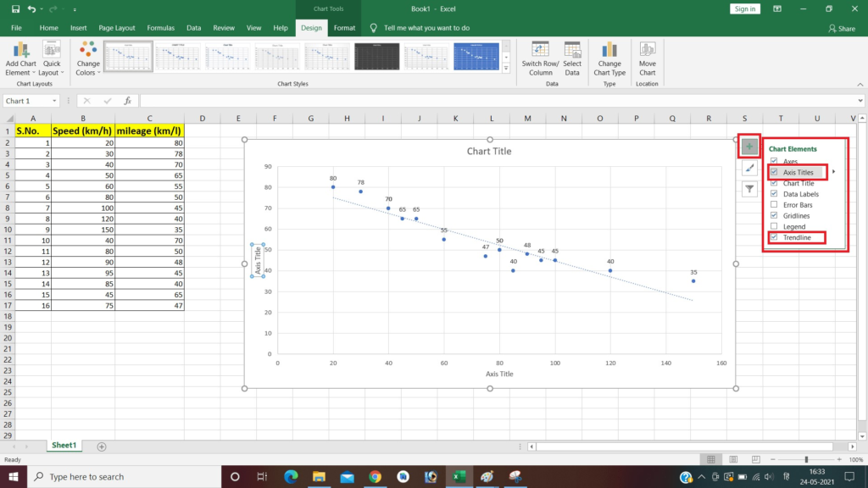
Task: Open the Name Box dropdown
Action: 54,101
